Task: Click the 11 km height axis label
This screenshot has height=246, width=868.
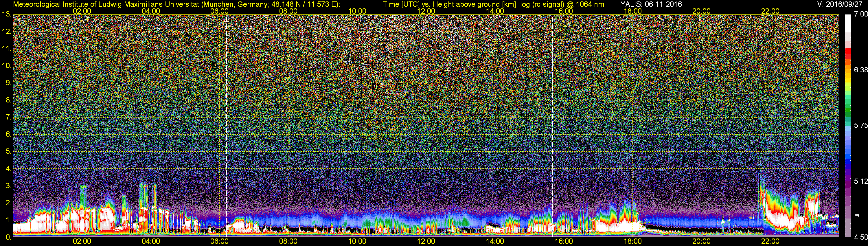Action: [6, 49]
